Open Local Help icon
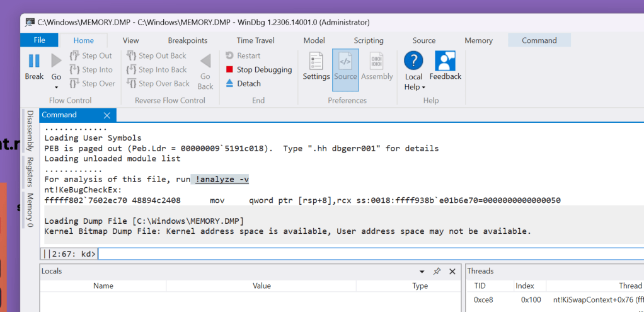The height and width of the screenshot is (312, 644). tap(413, 61)
